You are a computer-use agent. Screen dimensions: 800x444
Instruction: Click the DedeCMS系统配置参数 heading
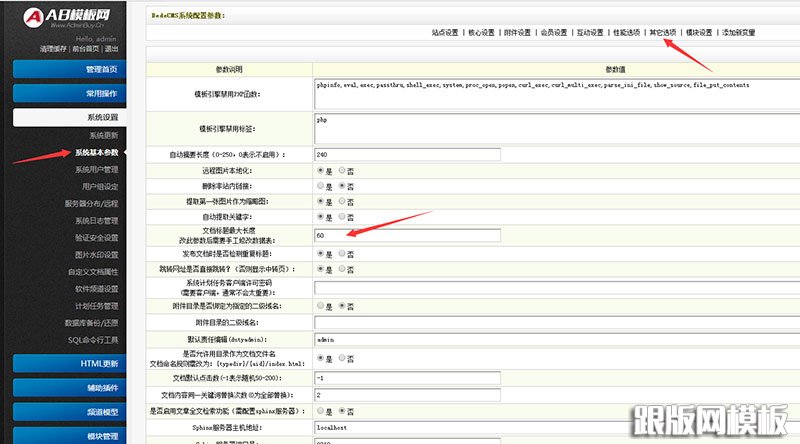point(188,16)
